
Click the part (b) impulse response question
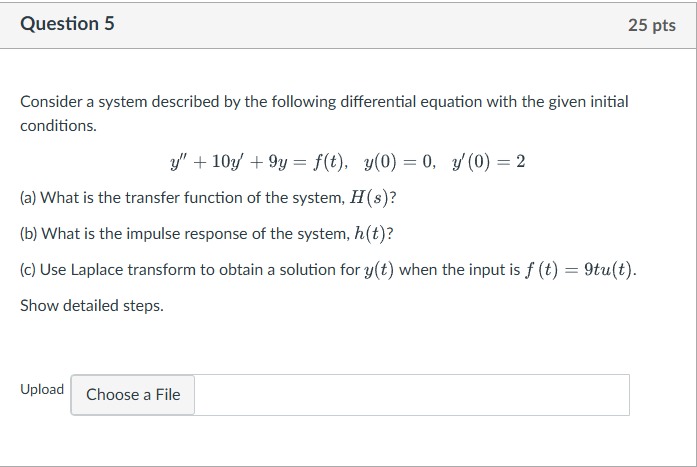[x=207, y=234]
